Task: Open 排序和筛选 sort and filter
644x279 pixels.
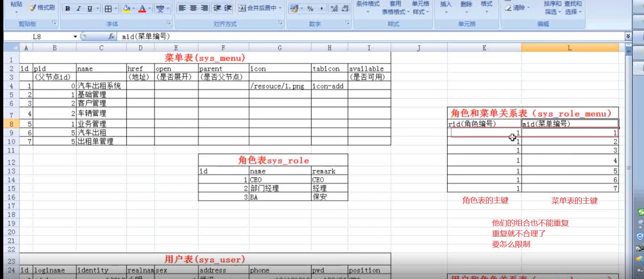Action: (x=552, y=8)
